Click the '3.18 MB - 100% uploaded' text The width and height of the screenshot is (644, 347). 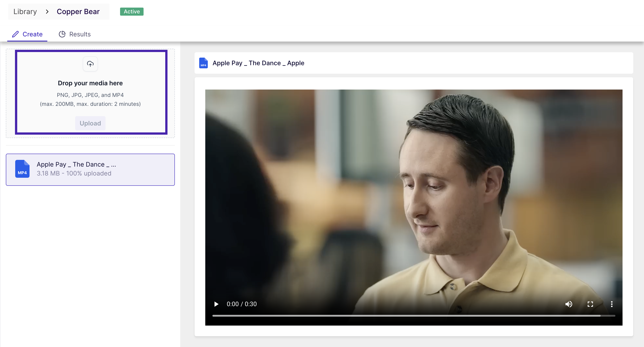pos(74,173)
